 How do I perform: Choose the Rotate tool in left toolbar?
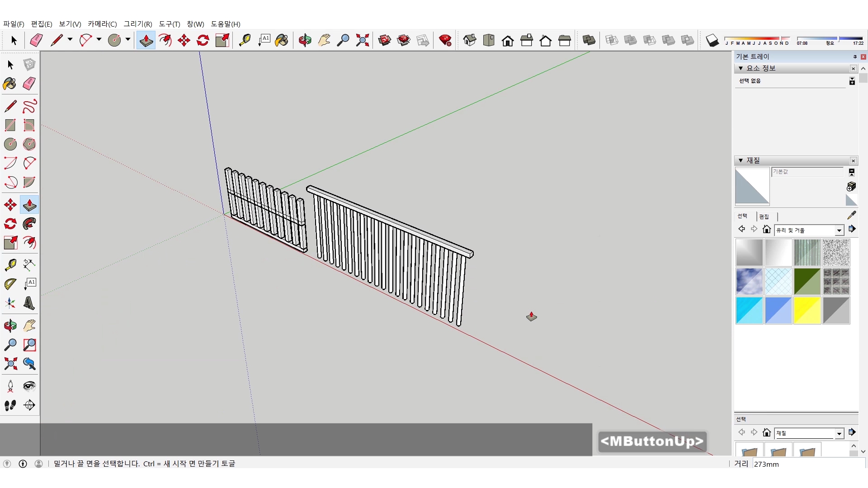click(x=10, y=224)
